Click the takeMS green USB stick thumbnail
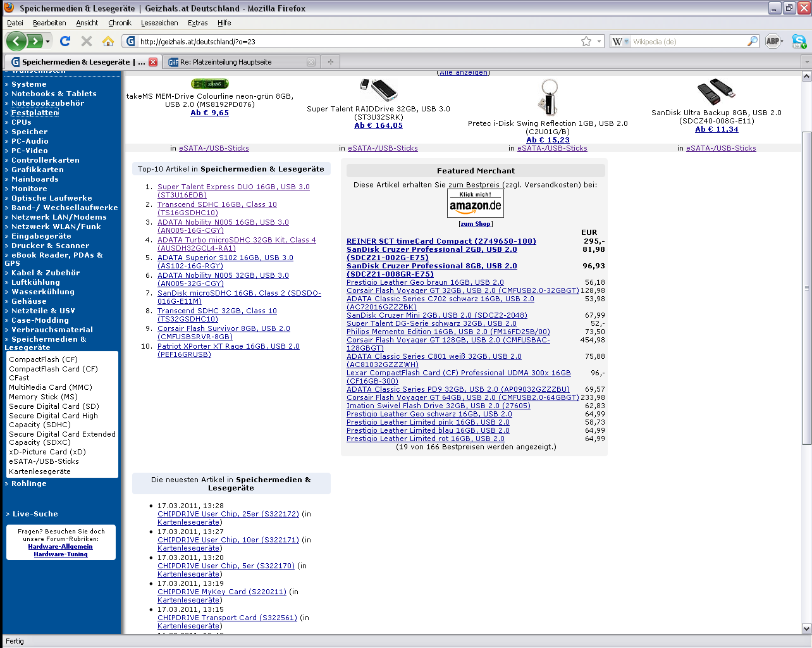Viewport: 812px width, 648px height. (210, 84)
